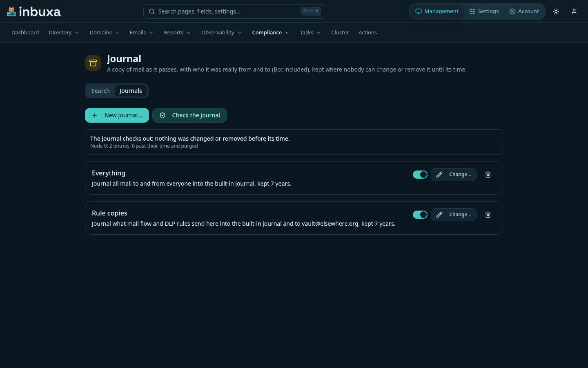
Task: Click the pencil icon for Rule copies
Action: tap(439, 215)
